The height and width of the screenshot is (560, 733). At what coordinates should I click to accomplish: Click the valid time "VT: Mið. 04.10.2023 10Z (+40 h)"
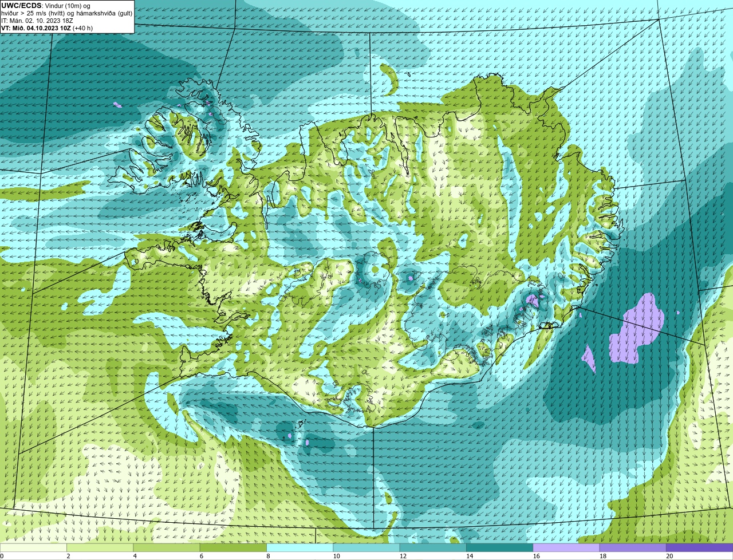click(47, 28)
